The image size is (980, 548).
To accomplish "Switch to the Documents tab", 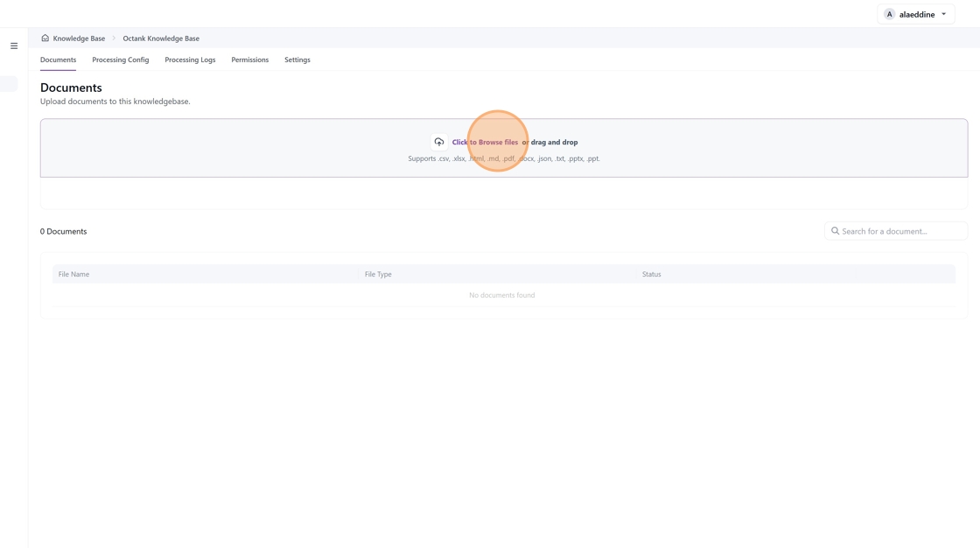I will pos(58,60).
